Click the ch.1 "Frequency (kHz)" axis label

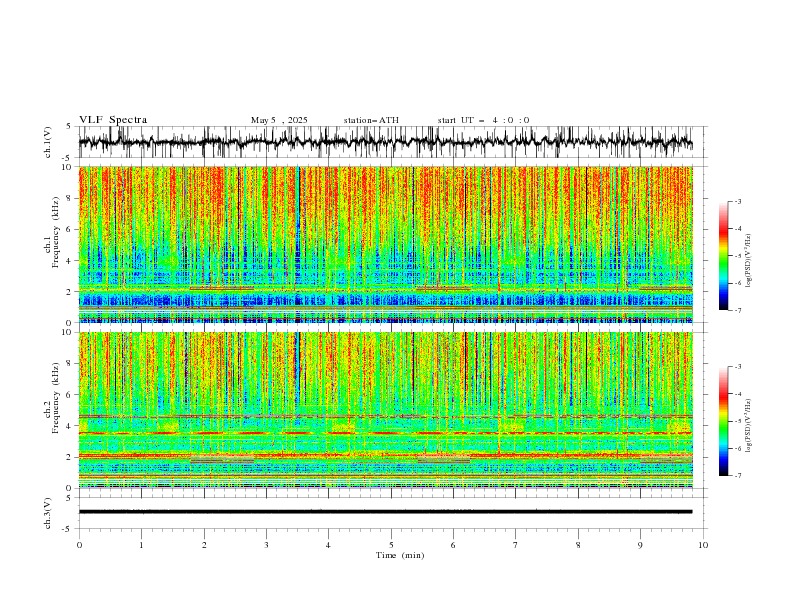pos(55,231)
